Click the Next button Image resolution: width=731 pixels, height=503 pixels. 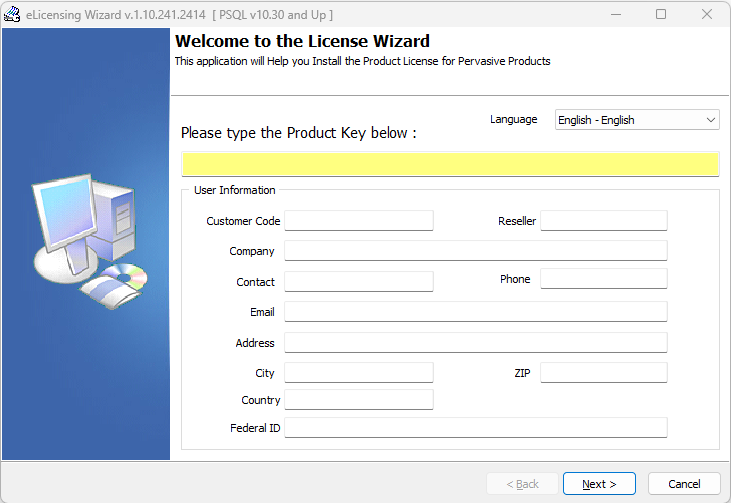[599, 484]
